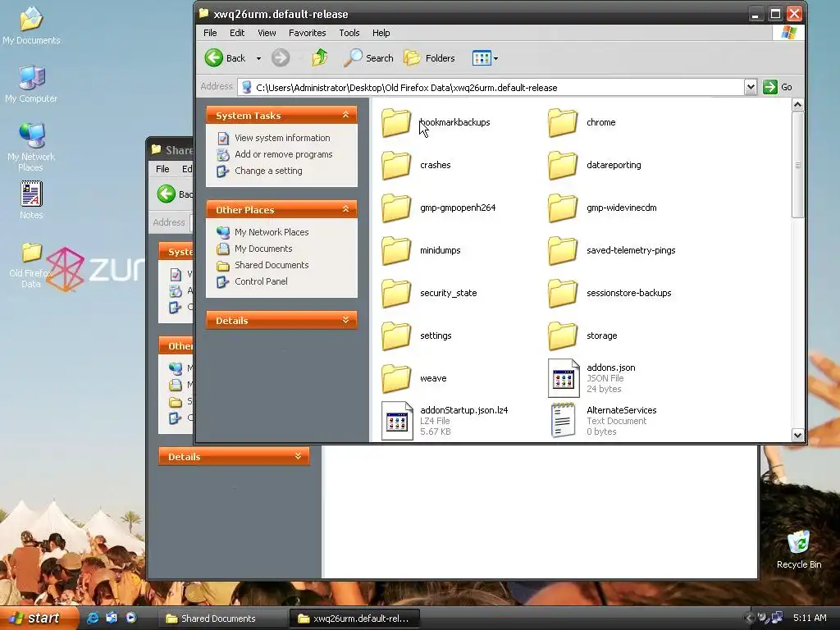
Task: Select the addonStartup.json.lz4 file icon
Action: tap(397, 421)
